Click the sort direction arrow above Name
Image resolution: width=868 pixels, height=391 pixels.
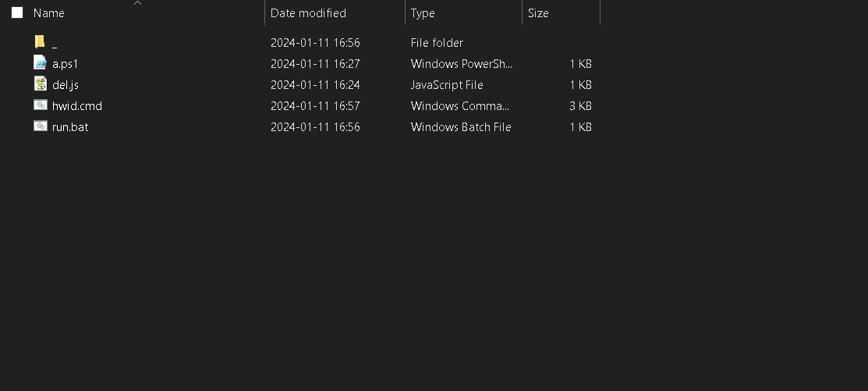click(137, 3)
